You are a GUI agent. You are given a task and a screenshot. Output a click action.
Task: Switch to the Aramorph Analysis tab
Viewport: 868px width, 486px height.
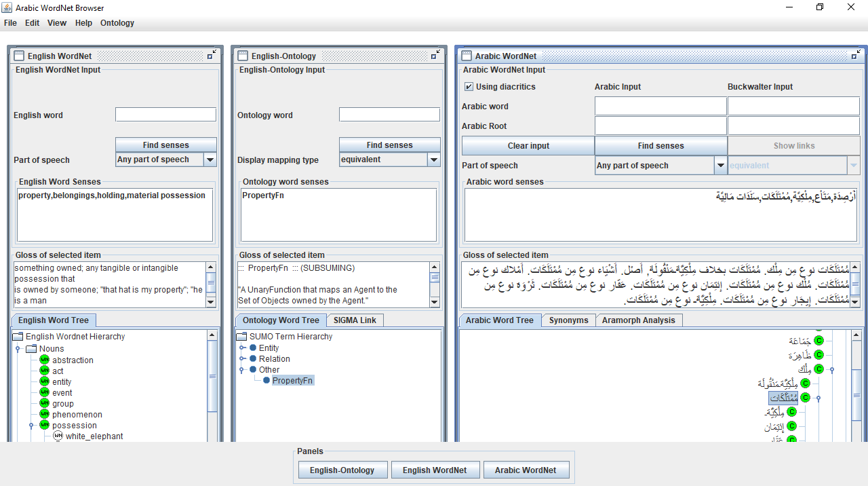pos(639,320)
